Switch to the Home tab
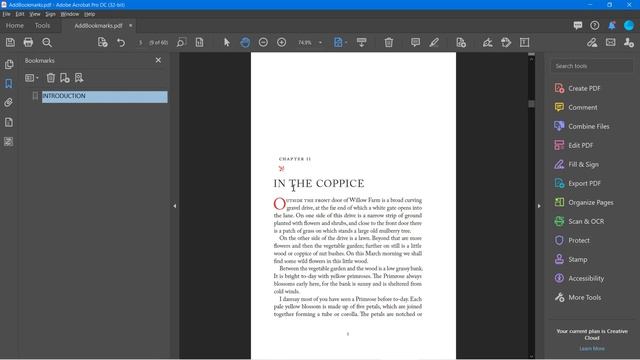Image resolution: width=640 pixels, height=360 pixels. pos(15,25)
